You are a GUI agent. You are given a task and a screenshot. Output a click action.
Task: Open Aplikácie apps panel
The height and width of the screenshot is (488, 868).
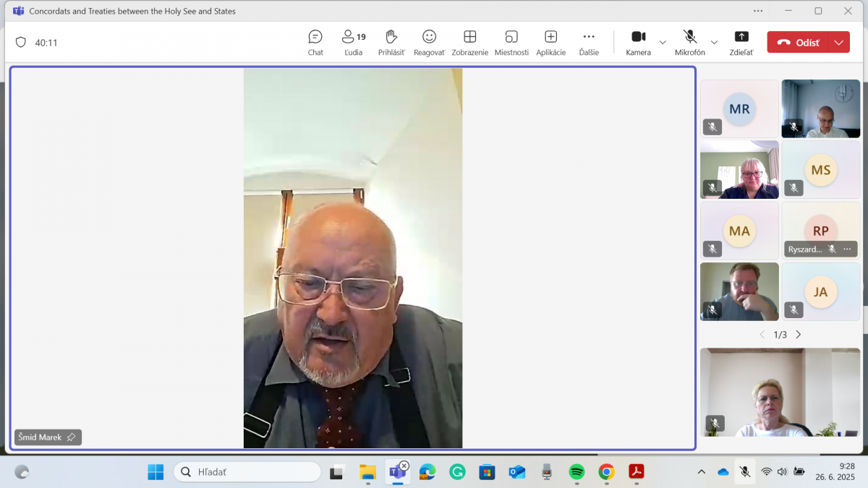(550, 43)
